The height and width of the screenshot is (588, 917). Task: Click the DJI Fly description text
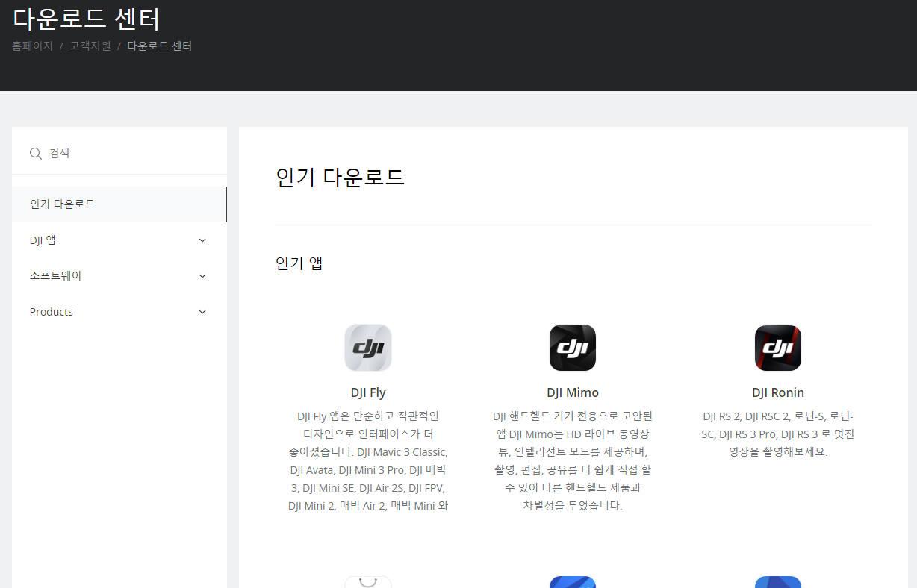(x=368, y=460)
